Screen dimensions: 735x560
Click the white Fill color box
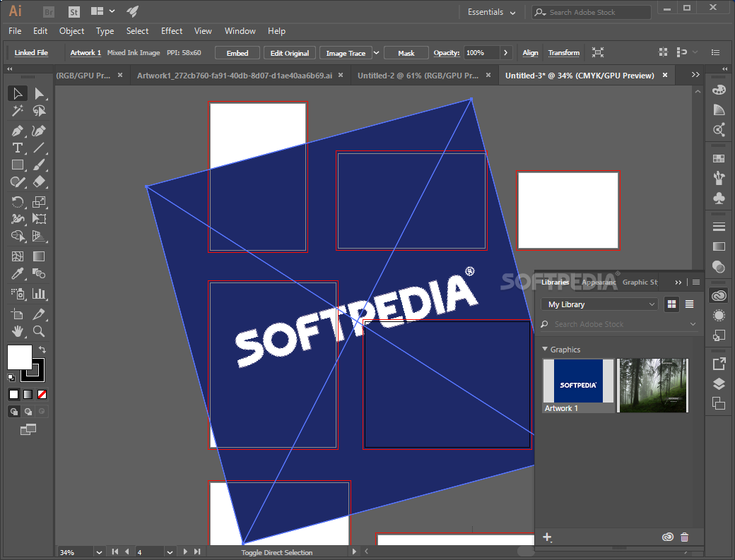pos(20,357)
